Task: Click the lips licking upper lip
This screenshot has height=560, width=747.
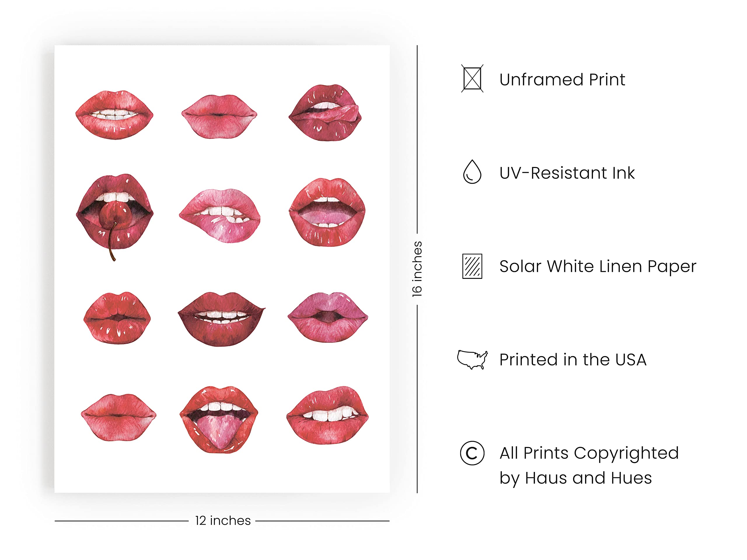Action: coord(325,113)
